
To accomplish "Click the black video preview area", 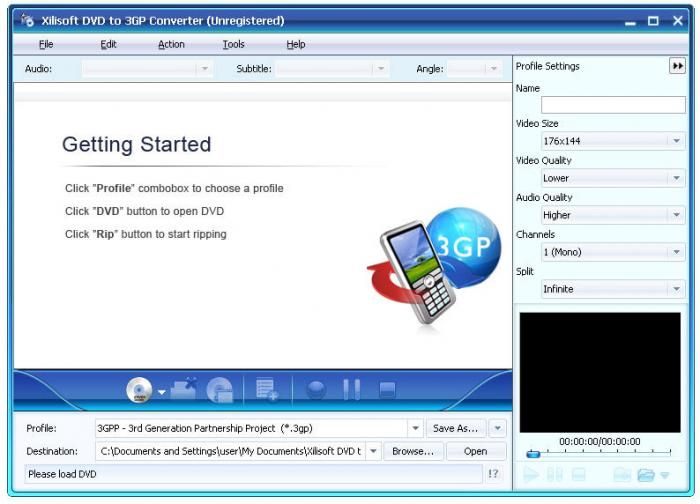I will tap(600, 372).
